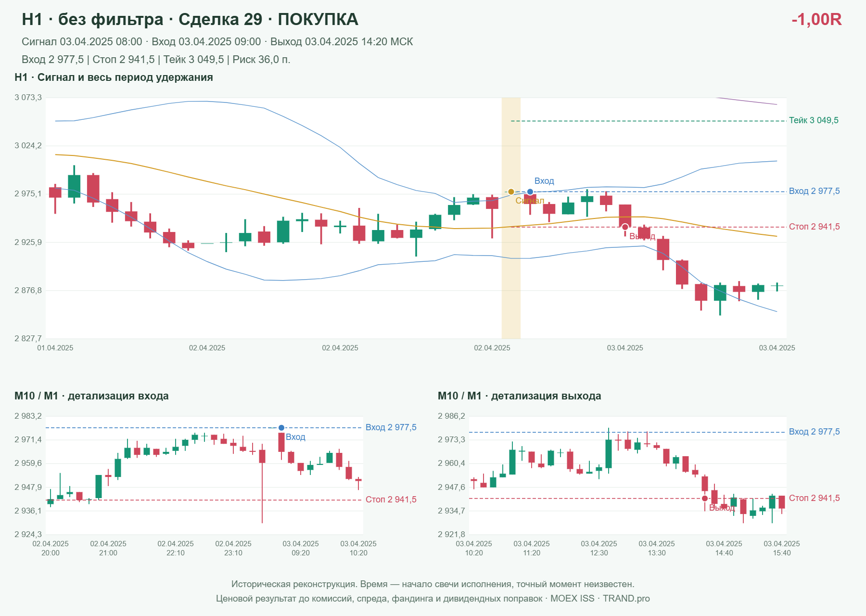Click the 01.04.2025 date axis label
The width and height of the screenshot is (866, 616).
click(x=55, y=348)
